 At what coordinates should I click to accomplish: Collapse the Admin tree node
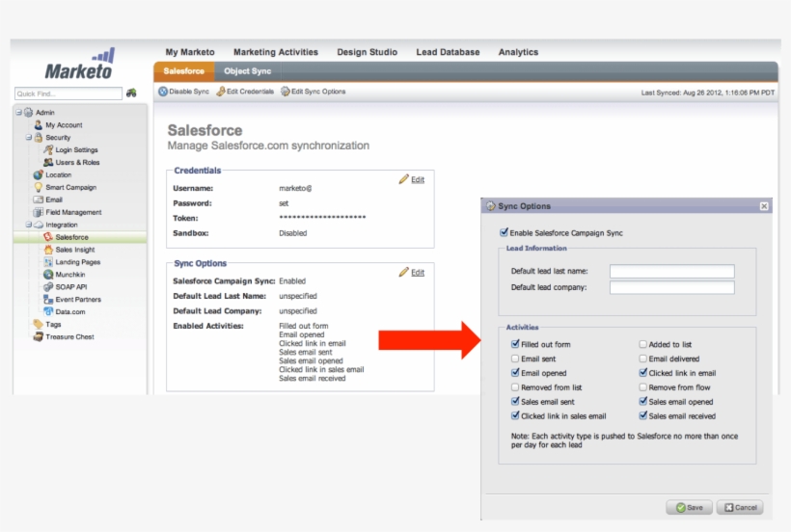tap(18, 113)
